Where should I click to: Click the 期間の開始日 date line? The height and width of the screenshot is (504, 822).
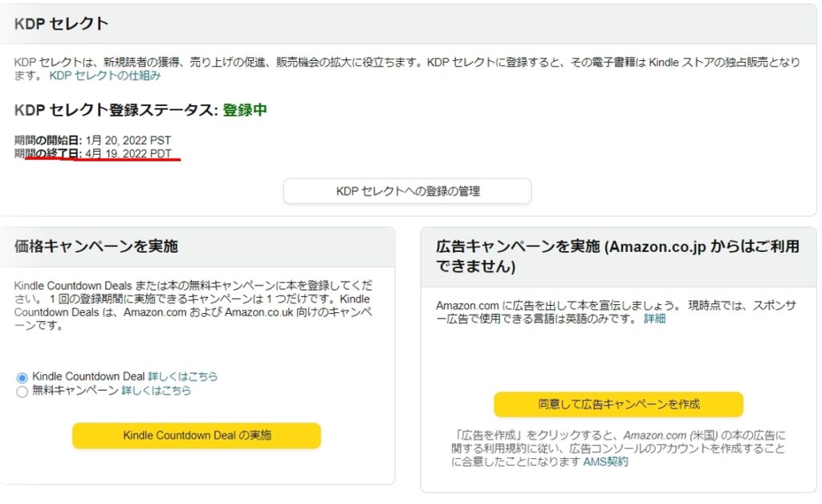[92, 140]
